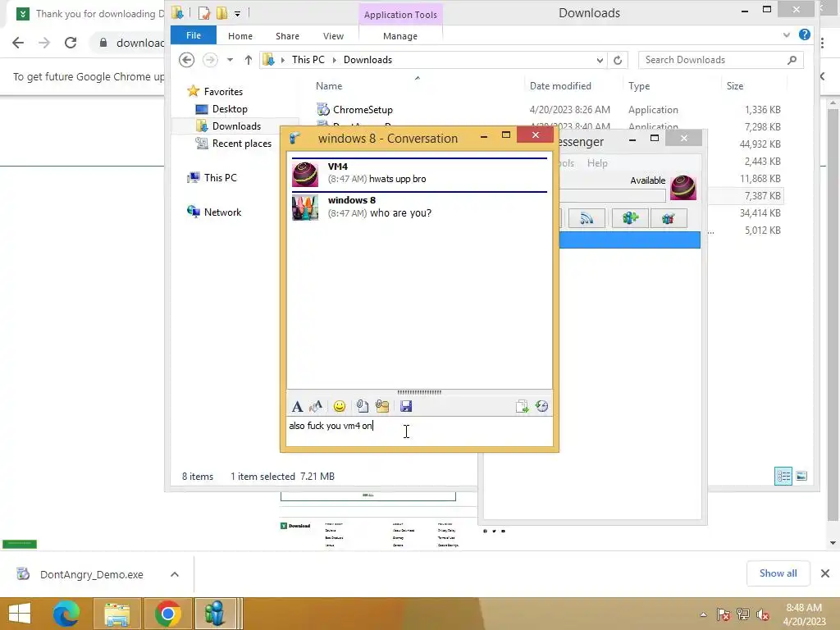Click Show all downloads button
Image resolution: width=840 pixels, height=630 pixels.
[778, 573]
